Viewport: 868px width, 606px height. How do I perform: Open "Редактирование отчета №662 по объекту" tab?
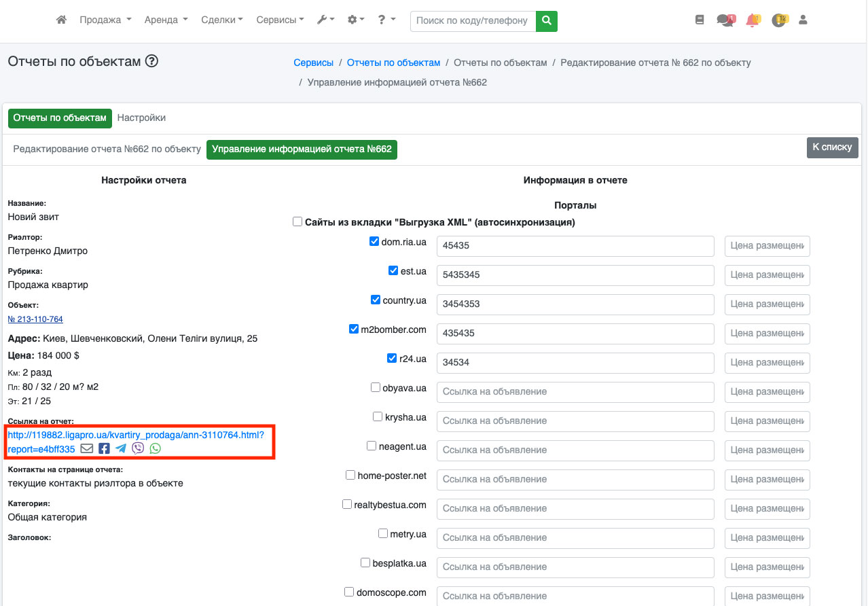click(x=107, y=149)
